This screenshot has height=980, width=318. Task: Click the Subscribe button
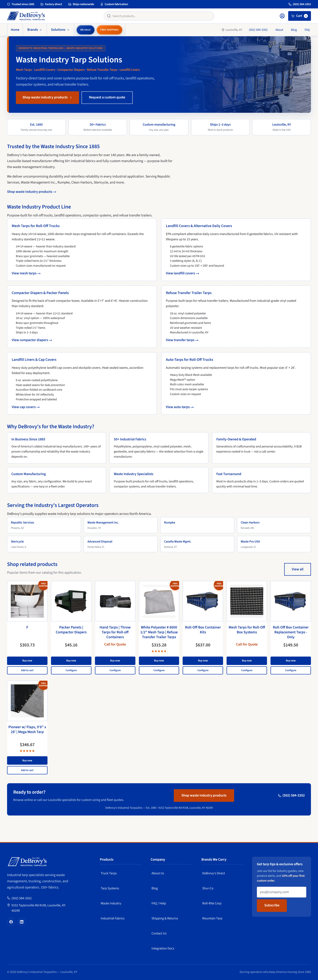pos(272,905)
